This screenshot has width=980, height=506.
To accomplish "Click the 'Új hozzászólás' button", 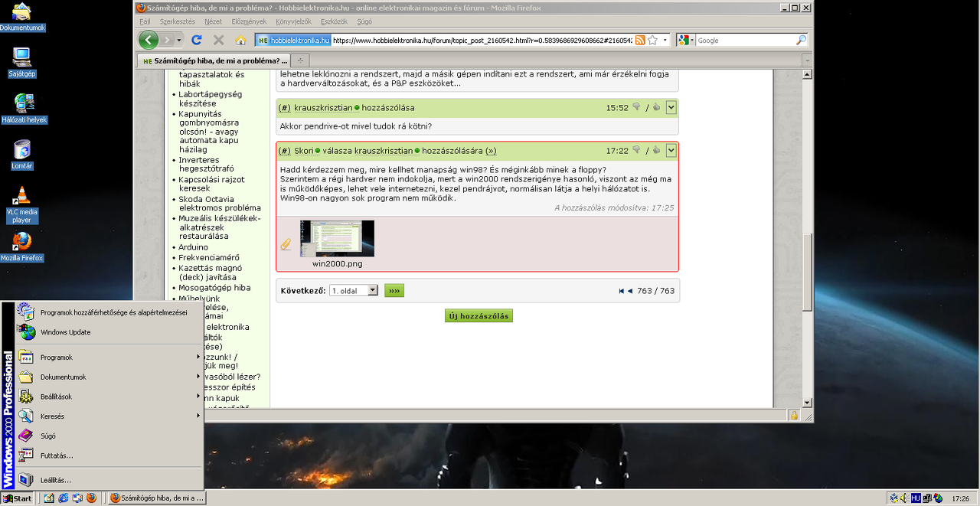I will 479,315.
